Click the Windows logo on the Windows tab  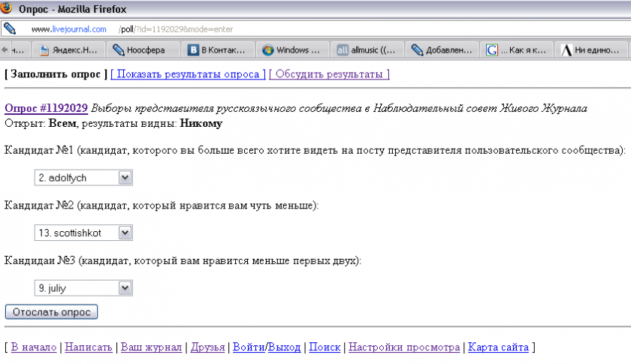(x=268, y=50)
